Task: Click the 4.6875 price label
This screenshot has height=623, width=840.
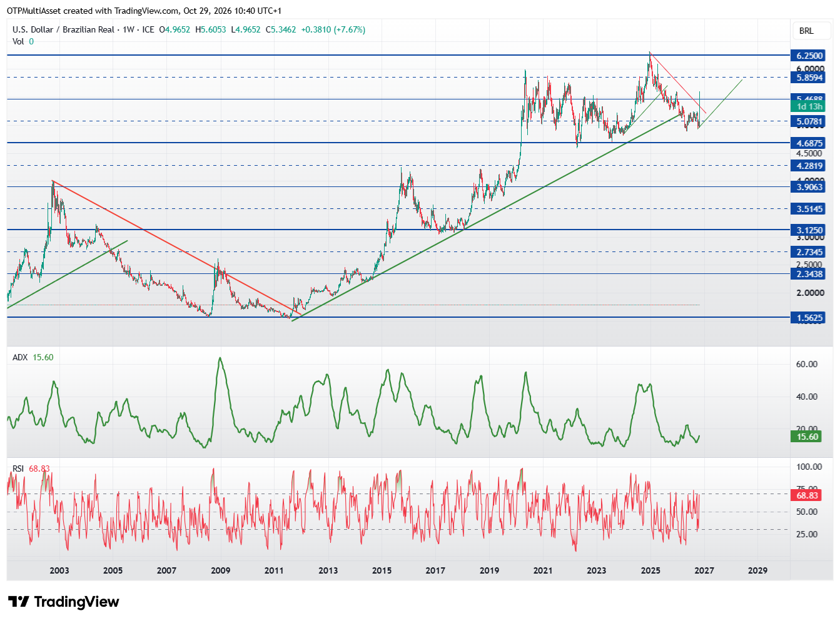Action: pyautogui.click(x=808, y=143)
